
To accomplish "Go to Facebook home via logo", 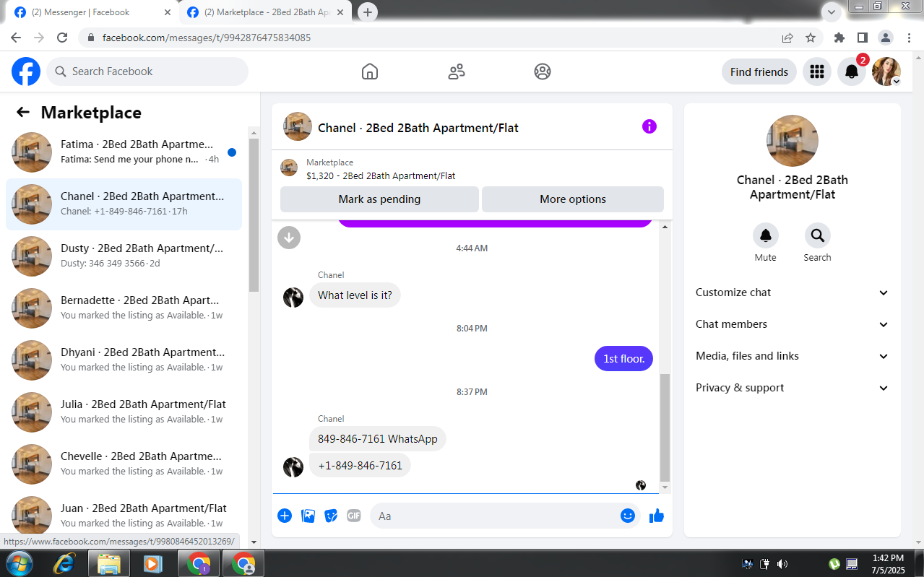I will click(x=26, y=71).
